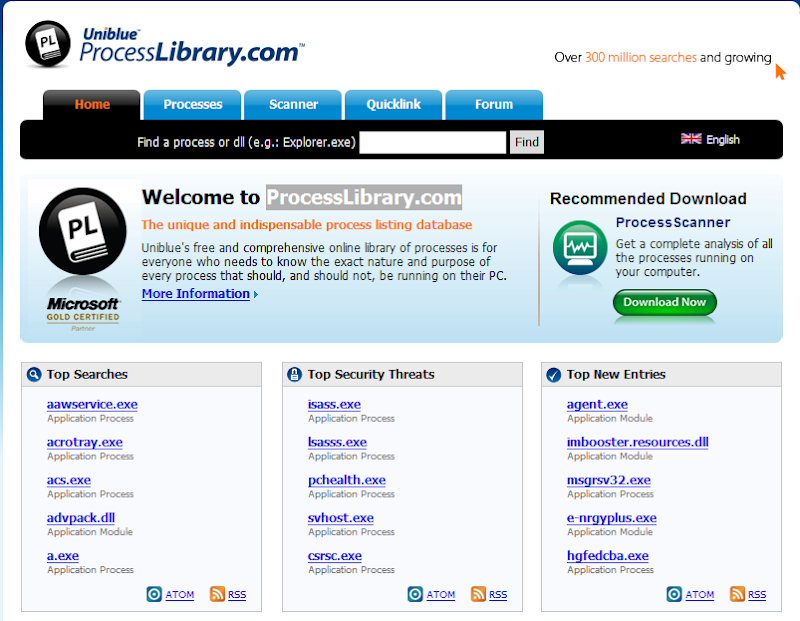Click the 'Top Searches' heading text
Viewport: 800px width, 621px height.
(87, 375)
